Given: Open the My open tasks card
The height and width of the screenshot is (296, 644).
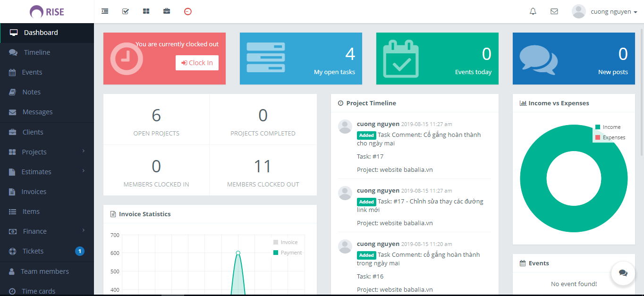Looking at the screenshot, I should pos(301,59).
